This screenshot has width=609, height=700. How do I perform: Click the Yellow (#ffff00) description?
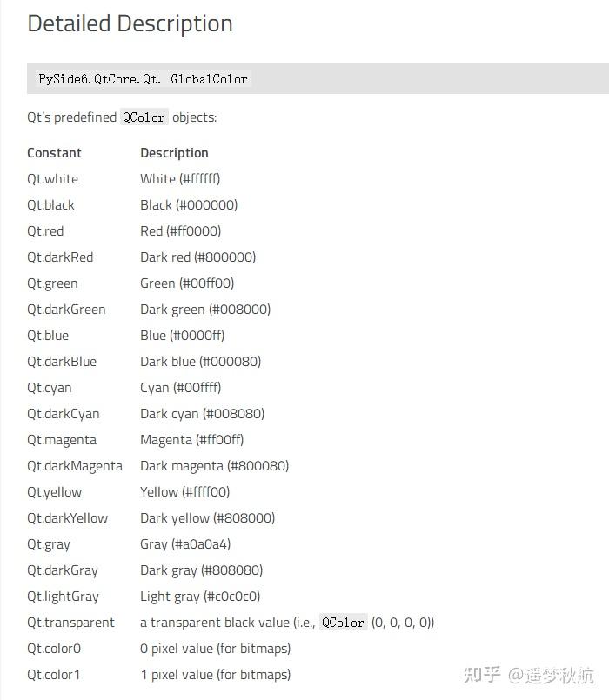184,492
